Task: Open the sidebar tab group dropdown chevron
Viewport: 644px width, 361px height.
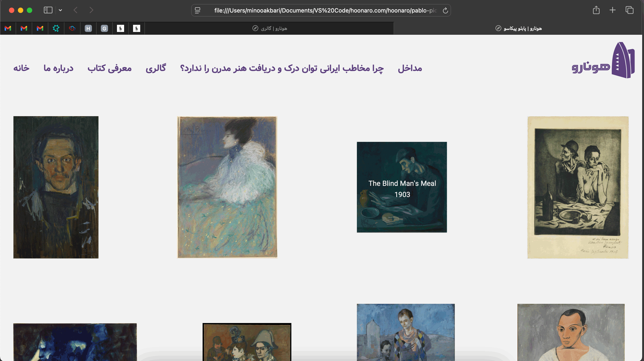Action: pyautogui.click(x=60, y=10)
